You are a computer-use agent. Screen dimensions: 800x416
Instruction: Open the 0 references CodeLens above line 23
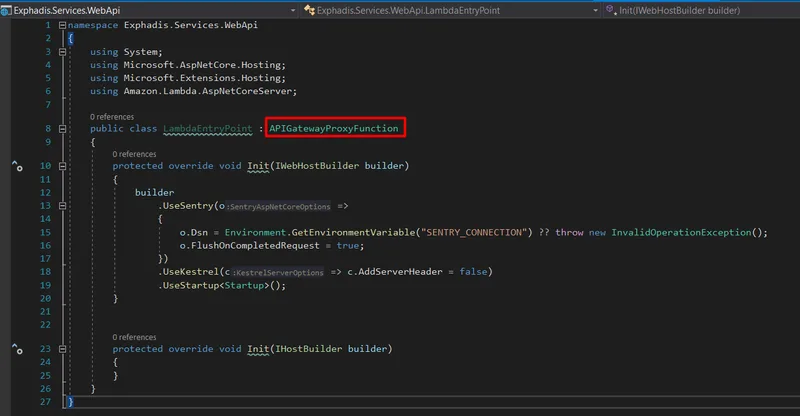click(x=134, y=337)
